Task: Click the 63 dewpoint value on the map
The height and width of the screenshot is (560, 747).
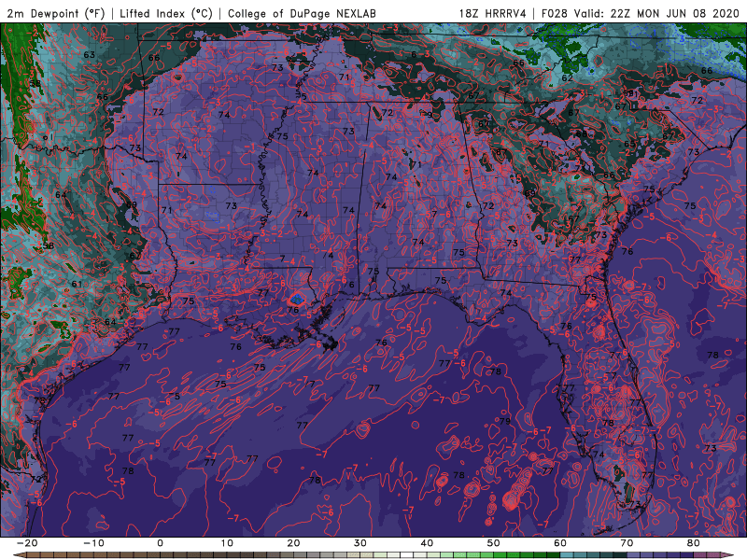Action: click(89, 55)
